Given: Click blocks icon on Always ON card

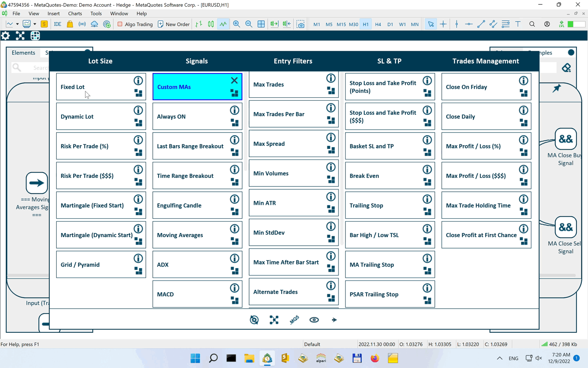Looking at the screenshot, I should tap(235, 123).
